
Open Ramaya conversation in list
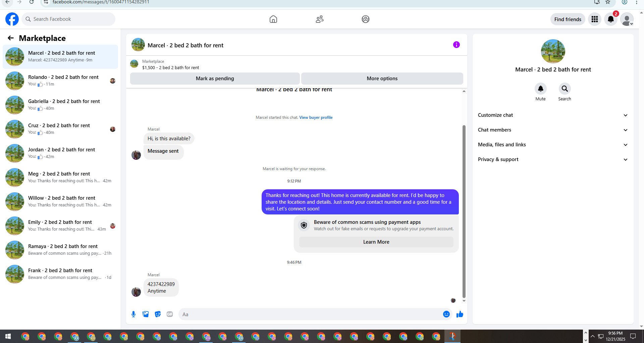click(60, 250)
